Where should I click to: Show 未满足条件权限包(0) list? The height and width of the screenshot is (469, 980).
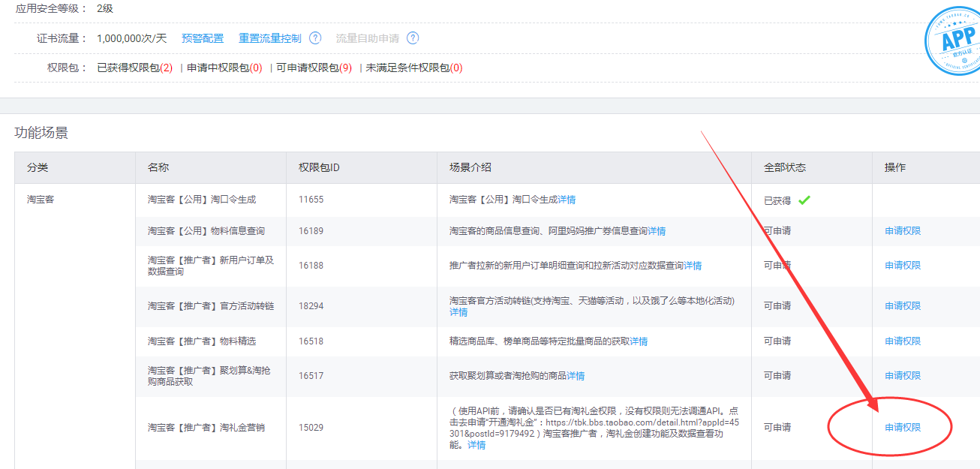(x=414, y=68)
